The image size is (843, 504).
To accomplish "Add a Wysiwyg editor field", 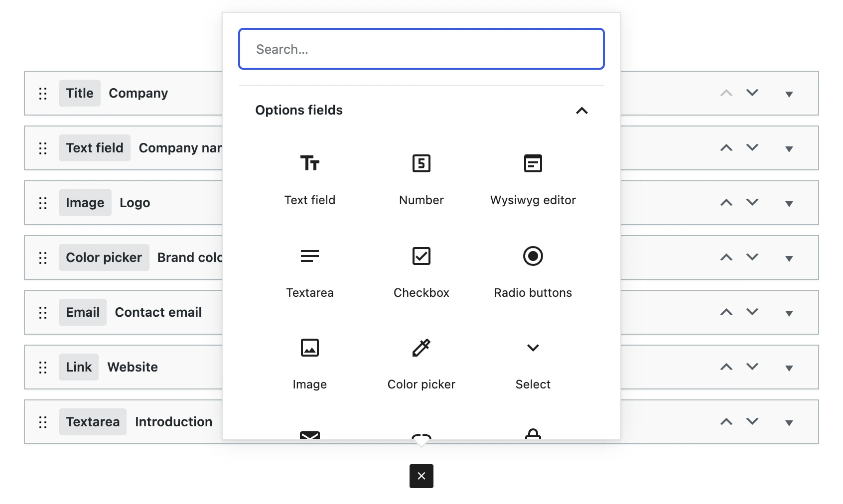I will coord(533,180).
